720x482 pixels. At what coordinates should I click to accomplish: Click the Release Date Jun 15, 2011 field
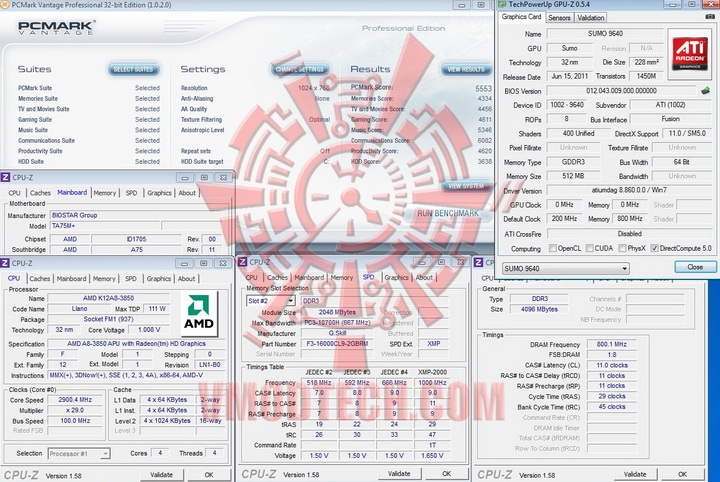tap(569, 76)
